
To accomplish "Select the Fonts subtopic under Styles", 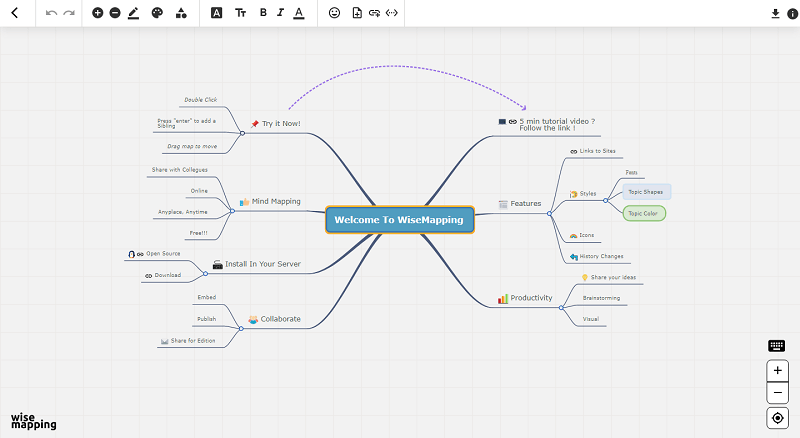I will coord(632,173).
